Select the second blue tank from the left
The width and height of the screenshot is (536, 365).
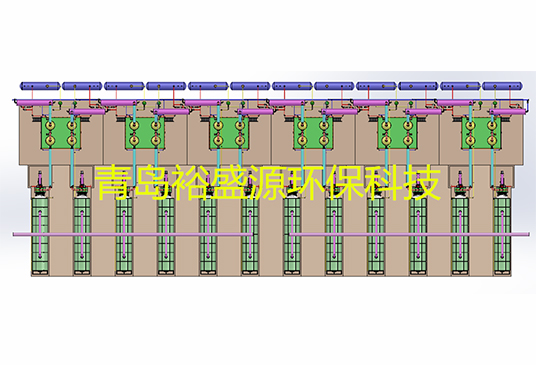[82, 86]
